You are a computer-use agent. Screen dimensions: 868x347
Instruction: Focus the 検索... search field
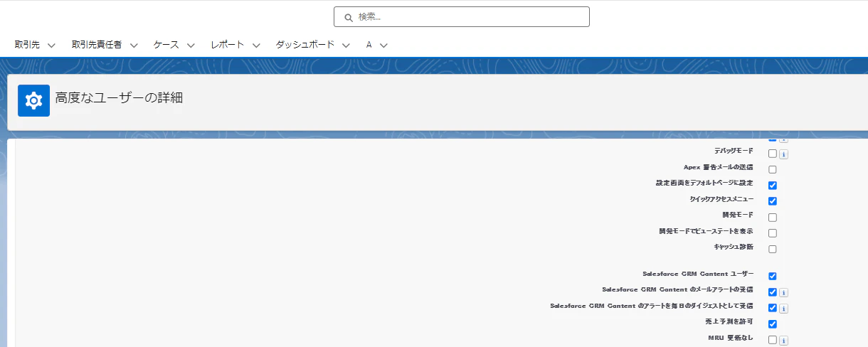(x=462, y=17)
